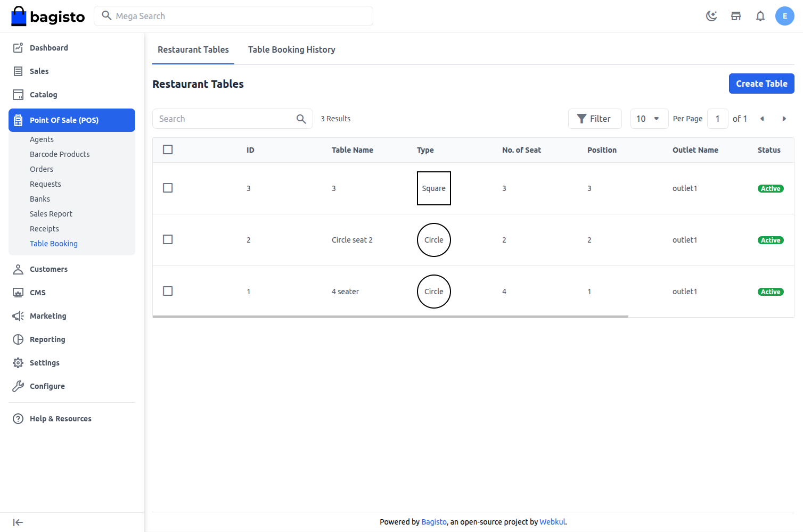The image size is (803, 532).
Task: Click the Reporting chart icon
Action: point(18,339)
